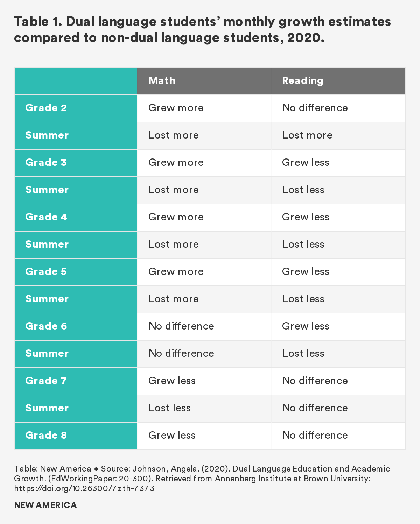Open the doi.org source URL
This screenshot has width=420, height=524.
pyautogui.click(x=84, y=488)
